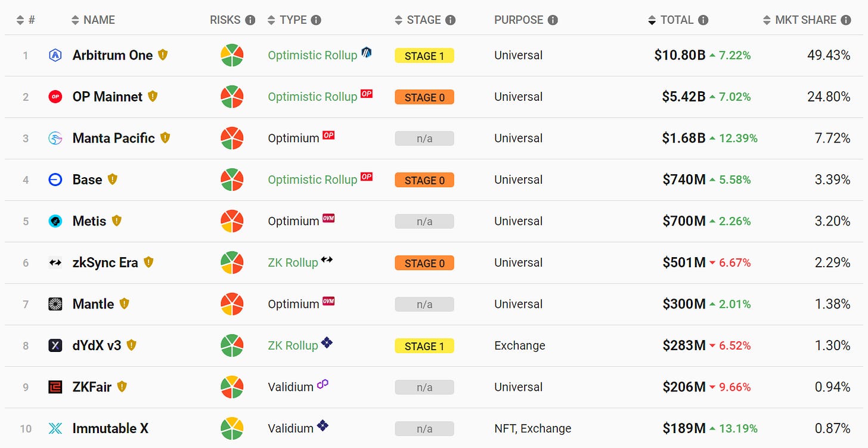Viewport: 868px width, 448px height.
Task: Click n/a stage badge for Manta Pacific
Action: (424, 138)
